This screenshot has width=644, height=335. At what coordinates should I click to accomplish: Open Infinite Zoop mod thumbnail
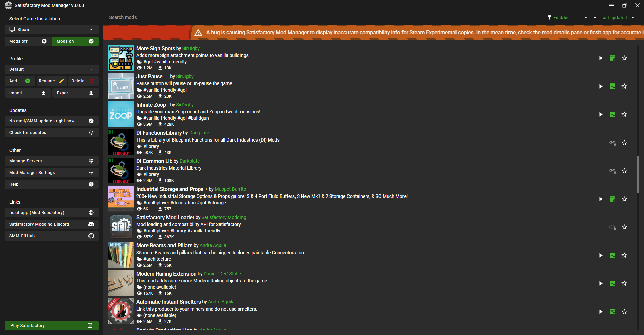point(121,114)
